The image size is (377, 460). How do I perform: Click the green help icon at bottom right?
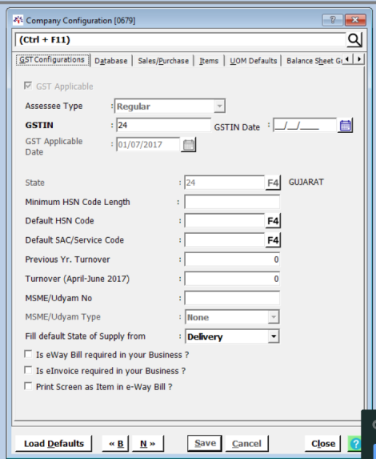[355, 444]
